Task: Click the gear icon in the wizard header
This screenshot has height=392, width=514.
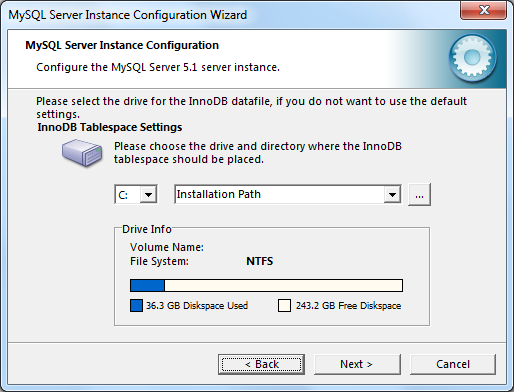Action: [x=472, y=58]
